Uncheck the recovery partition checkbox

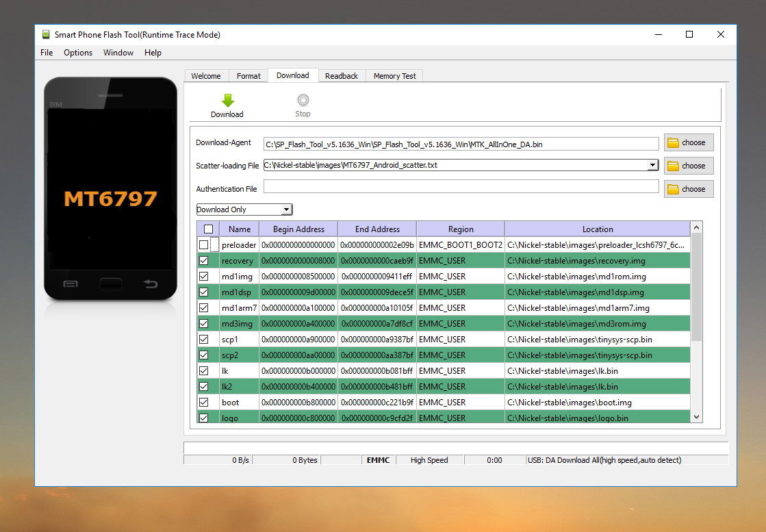click(204, 261)
